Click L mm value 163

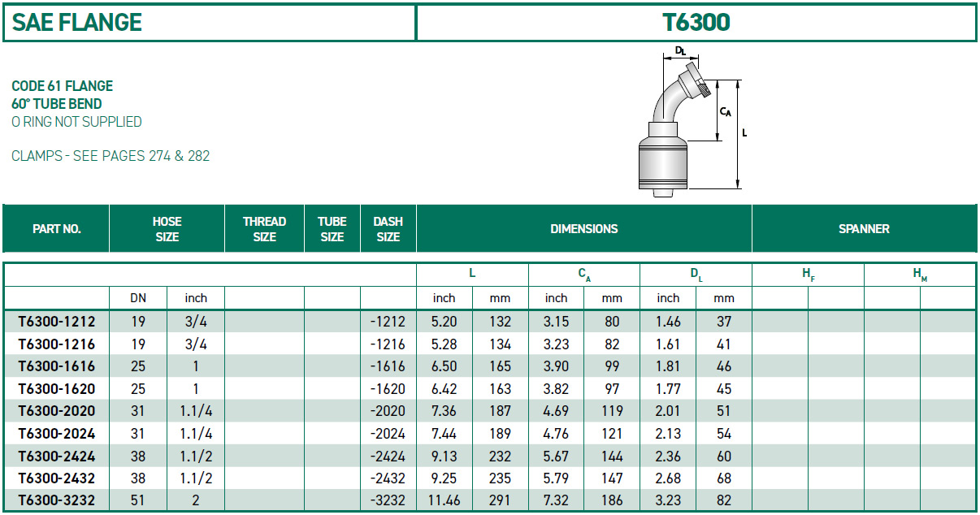click(x=500, y=389)
